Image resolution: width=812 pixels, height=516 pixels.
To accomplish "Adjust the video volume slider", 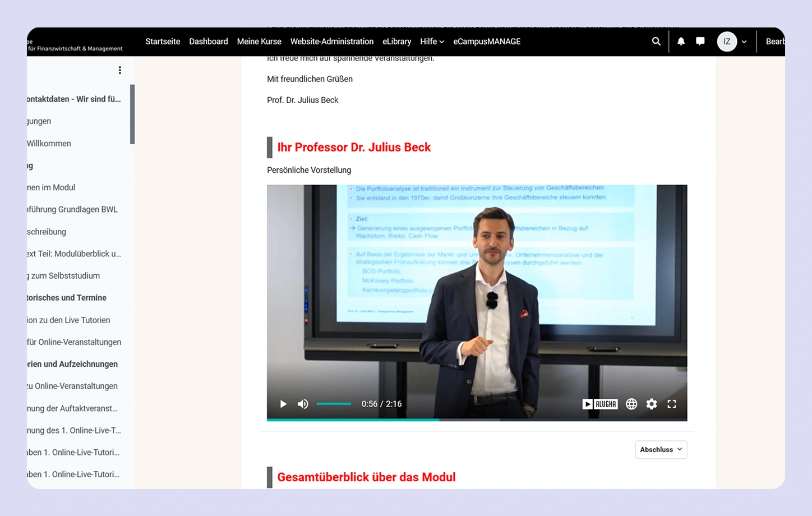I will click(334, 404).
